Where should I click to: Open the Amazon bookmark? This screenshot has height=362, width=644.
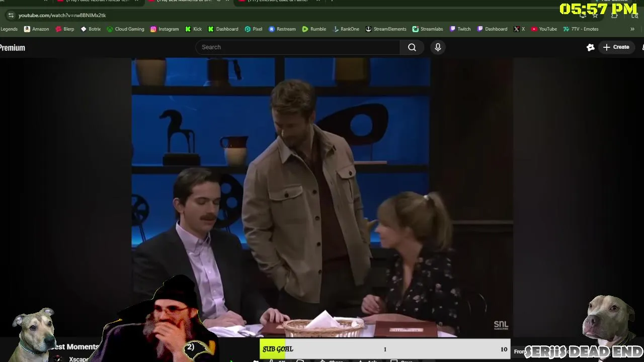click(36, 29)
